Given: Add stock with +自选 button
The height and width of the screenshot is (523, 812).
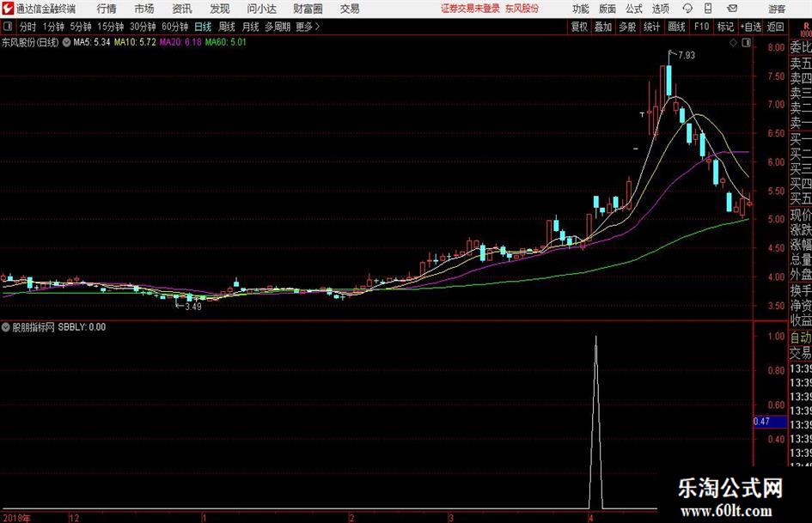Looking at the screenshot, I should [751, 27].
